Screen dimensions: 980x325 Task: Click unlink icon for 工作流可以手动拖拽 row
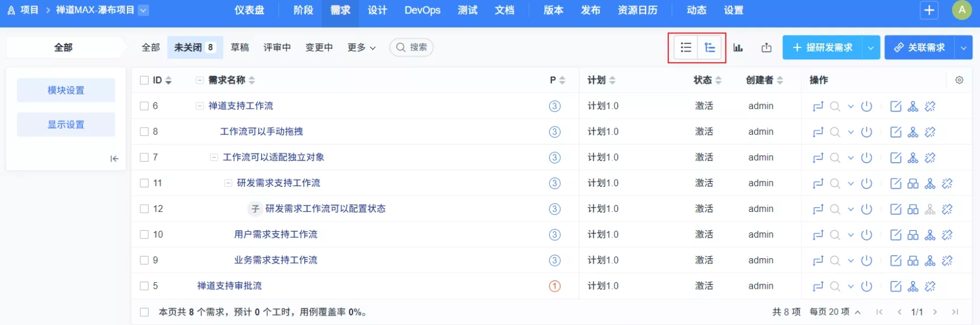point(930,132)
